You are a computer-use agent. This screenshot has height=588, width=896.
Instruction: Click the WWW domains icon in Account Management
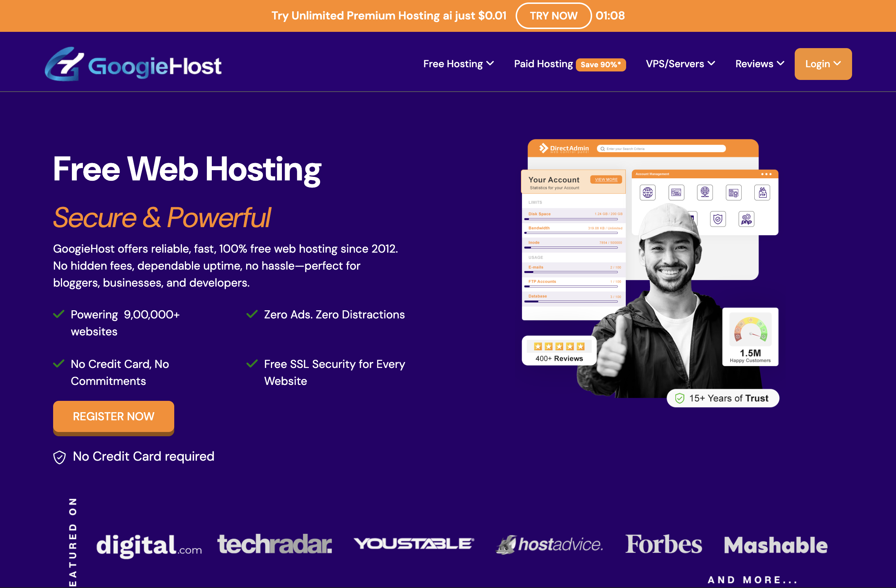[647, 192]
